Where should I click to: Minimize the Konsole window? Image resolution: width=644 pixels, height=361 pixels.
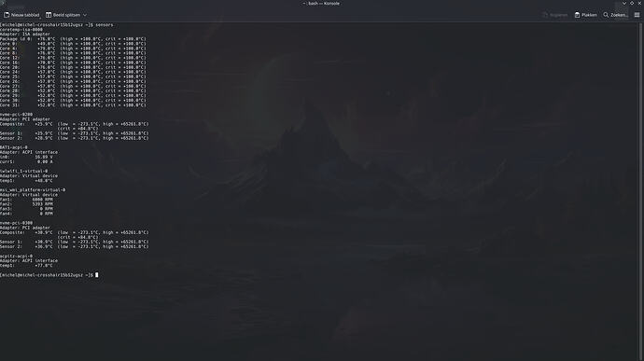pos(624,4)
